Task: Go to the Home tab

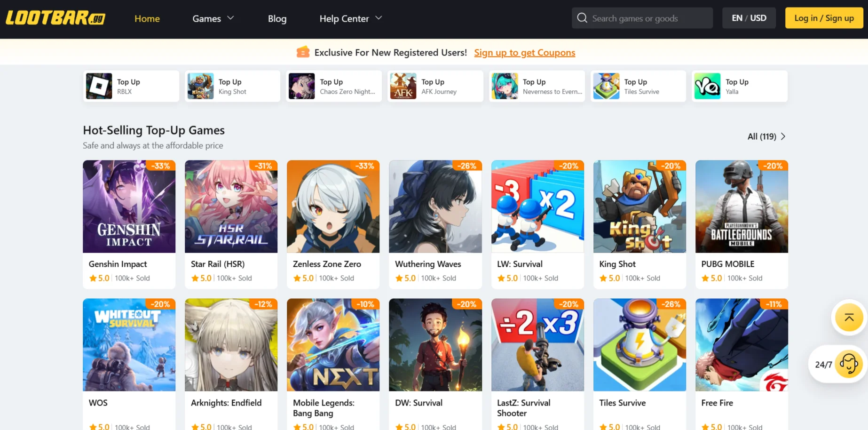Action: [147, 18]
